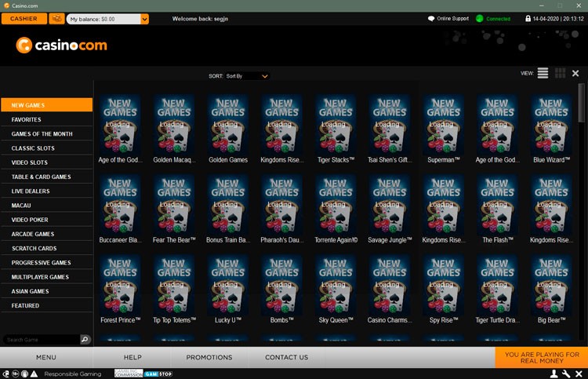The height and width of the screenshot is (379, 588).
Task: Open the bottom bar Menu button
Action: click(x=46, y=357)
